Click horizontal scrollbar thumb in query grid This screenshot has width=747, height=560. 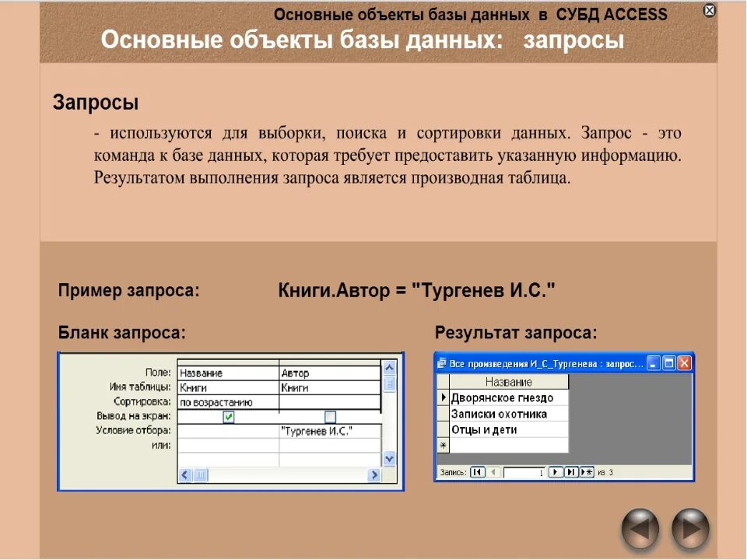coord(201,474)
